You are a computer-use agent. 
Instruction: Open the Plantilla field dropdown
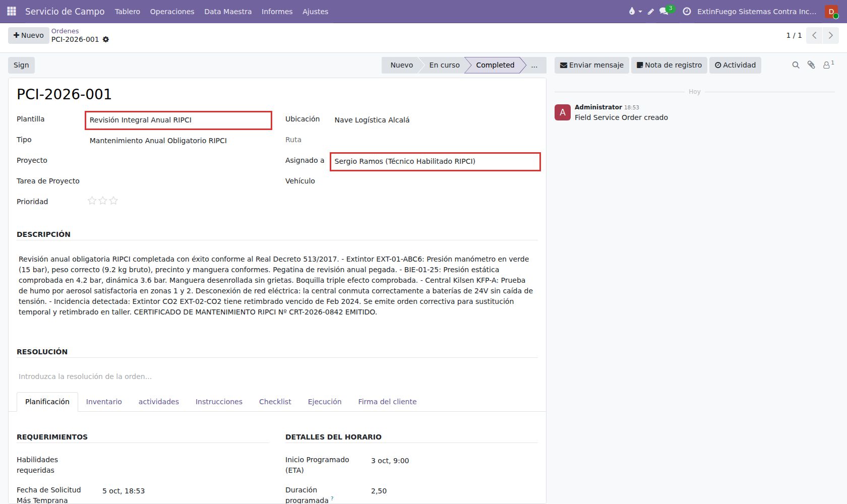point(178,120)
